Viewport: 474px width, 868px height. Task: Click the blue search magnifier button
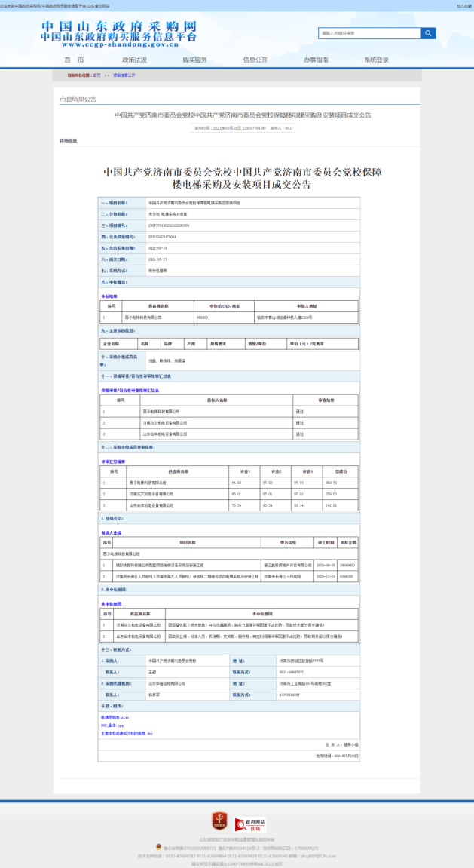pyautogui.click(x=428, y=33)
